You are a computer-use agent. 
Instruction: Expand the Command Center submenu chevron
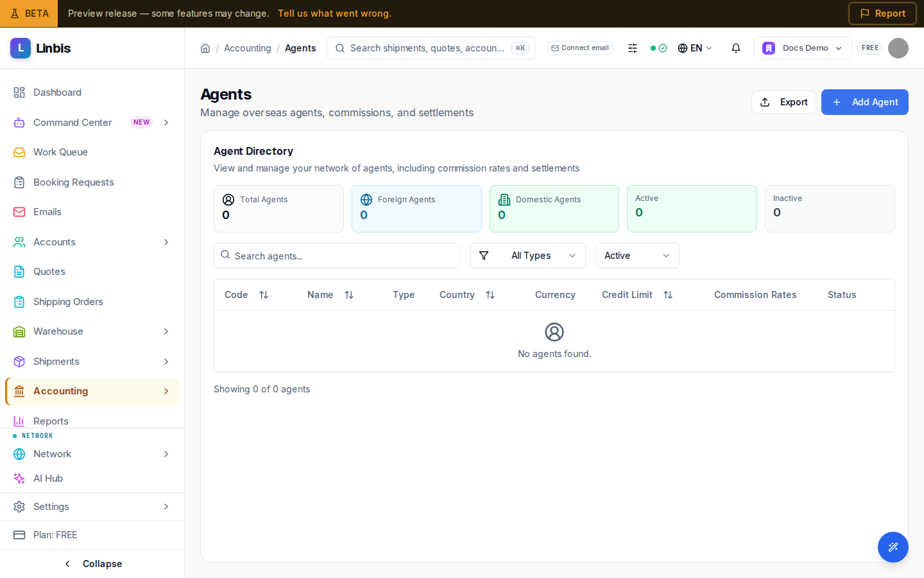(x=166, y=123)
